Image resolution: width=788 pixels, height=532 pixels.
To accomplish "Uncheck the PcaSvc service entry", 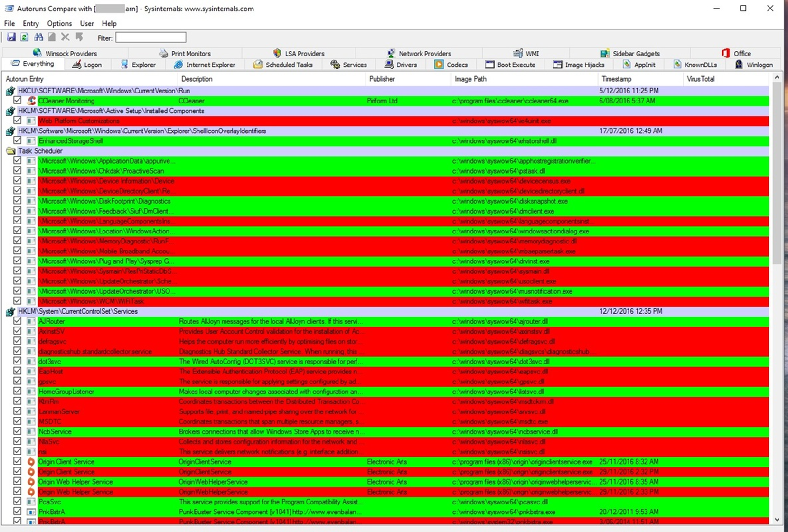I will point(18,501).
